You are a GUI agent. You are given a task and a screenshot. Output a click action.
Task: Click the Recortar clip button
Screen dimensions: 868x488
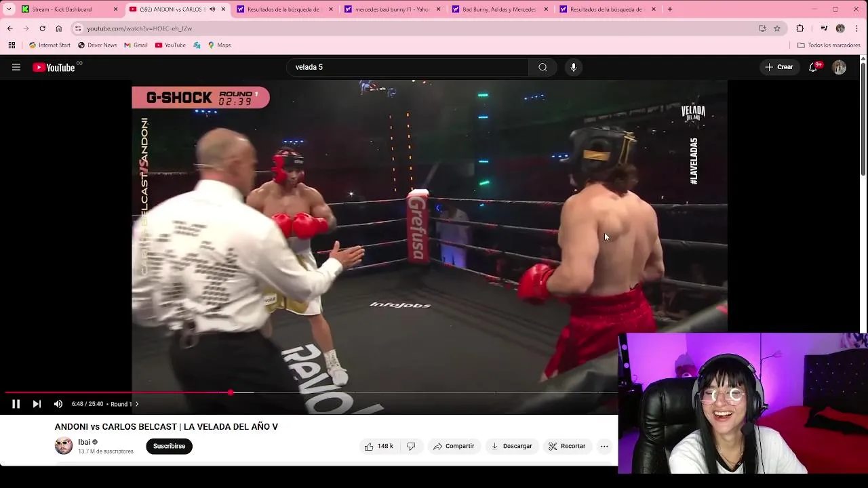[x=567, y=446]
